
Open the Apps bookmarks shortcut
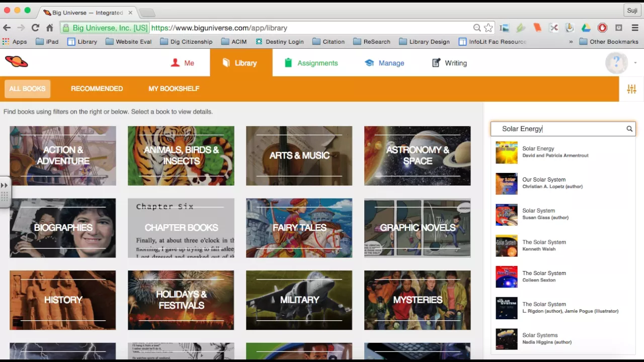tap(15, 42)
